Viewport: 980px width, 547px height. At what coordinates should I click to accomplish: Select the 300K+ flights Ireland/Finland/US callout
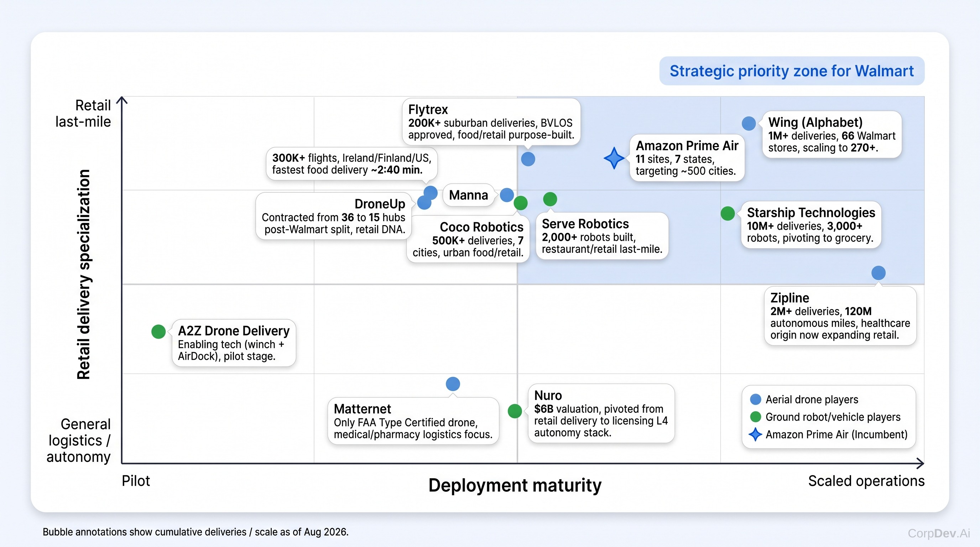[x=351, y=164]
